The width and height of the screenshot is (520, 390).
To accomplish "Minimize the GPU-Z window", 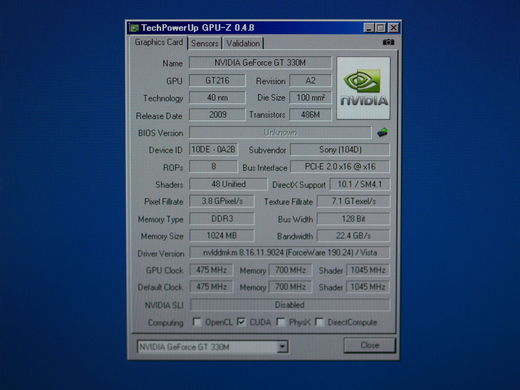I will coord(369,28).
